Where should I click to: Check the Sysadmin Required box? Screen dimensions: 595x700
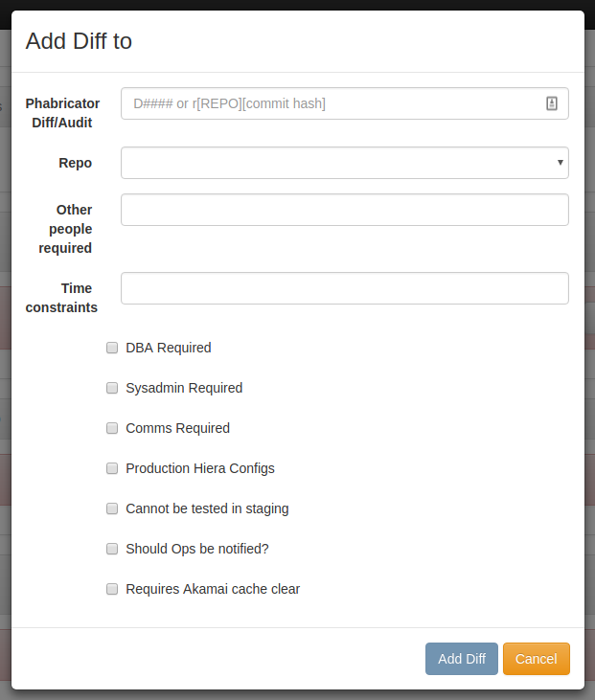(x=112, y=388)
